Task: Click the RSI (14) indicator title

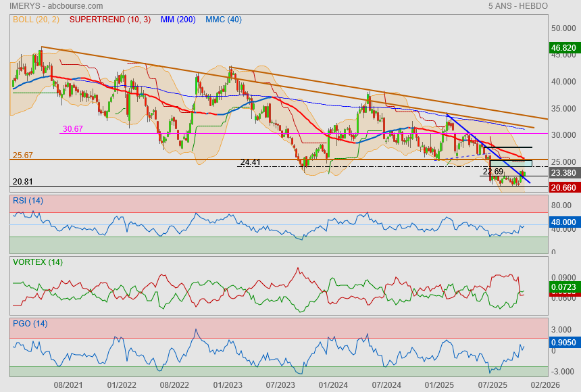Action: pos(28,201)
